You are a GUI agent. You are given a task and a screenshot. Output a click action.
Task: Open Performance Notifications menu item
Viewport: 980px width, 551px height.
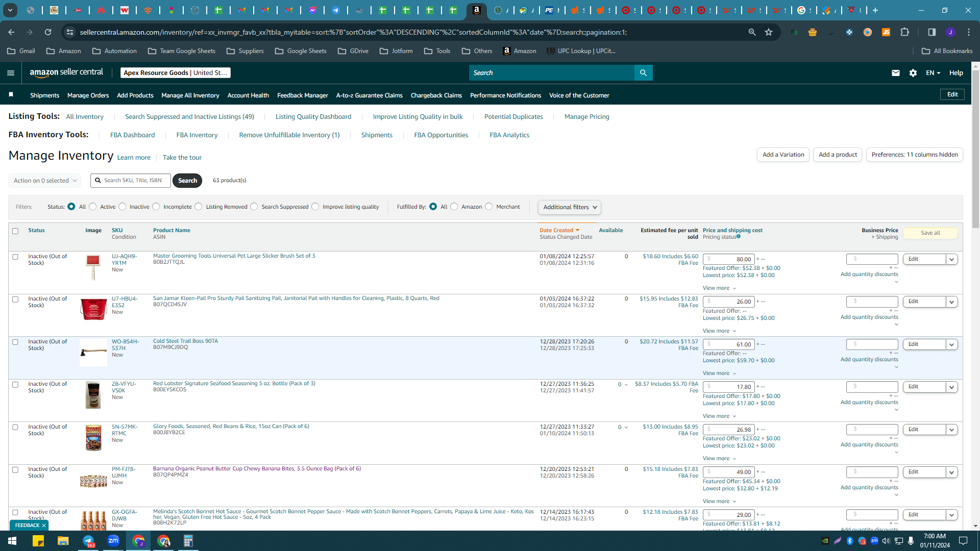tap(505, 95)
